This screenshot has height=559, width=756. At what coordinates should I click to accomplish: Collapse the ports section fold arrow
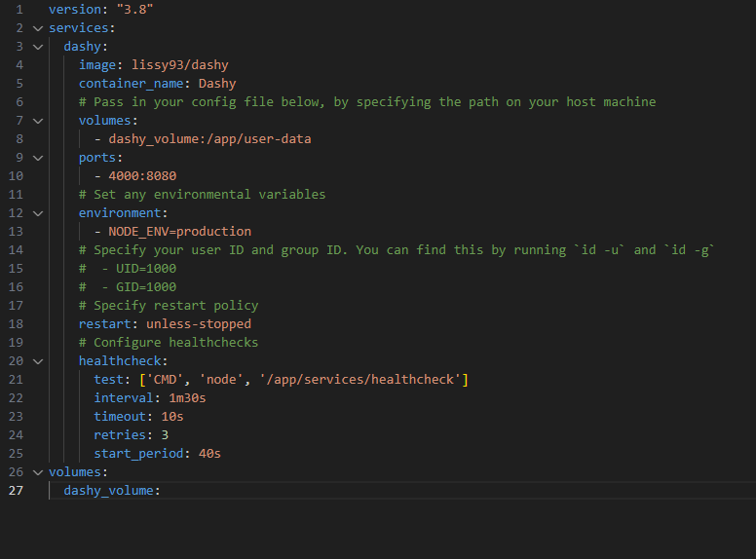click(x=37, y=158)
